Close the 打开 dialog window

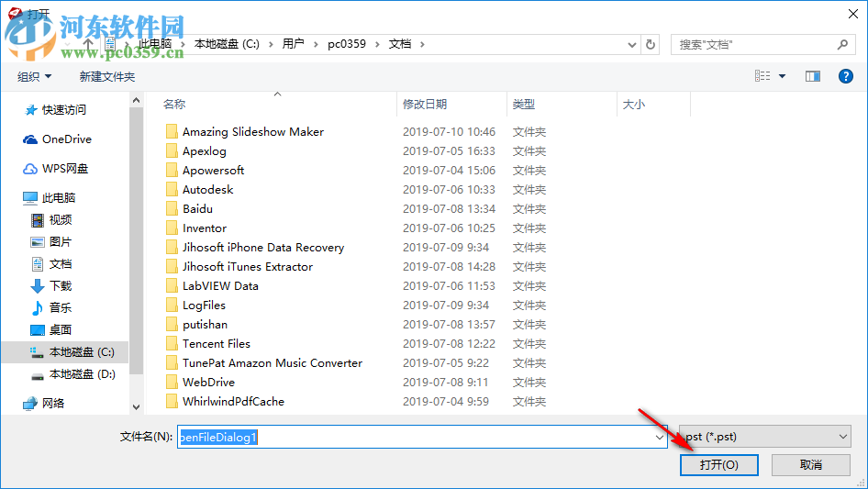pos(853,14)
